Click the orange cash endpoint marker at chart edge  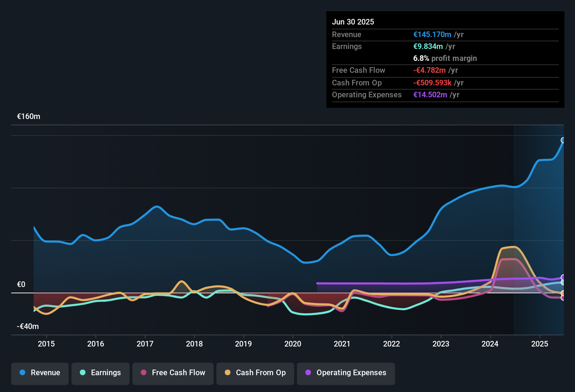[563, 293]
